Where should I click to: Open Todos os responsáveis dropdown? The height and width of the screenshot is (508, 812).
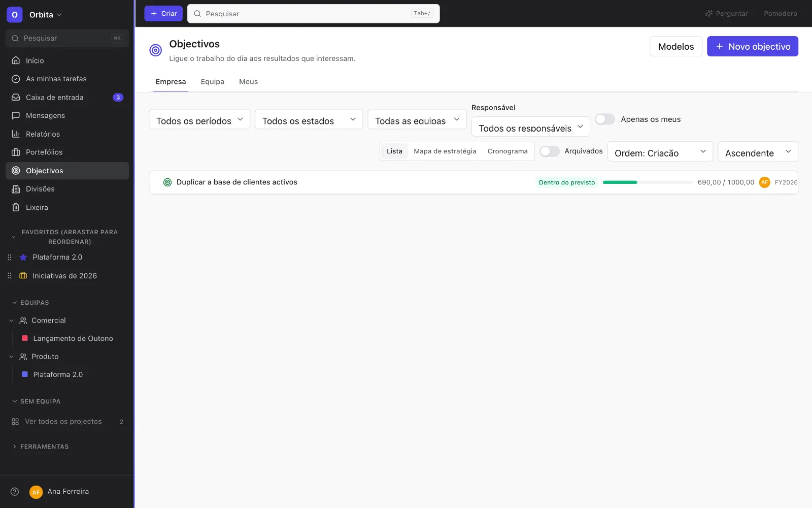pos(531,126)
